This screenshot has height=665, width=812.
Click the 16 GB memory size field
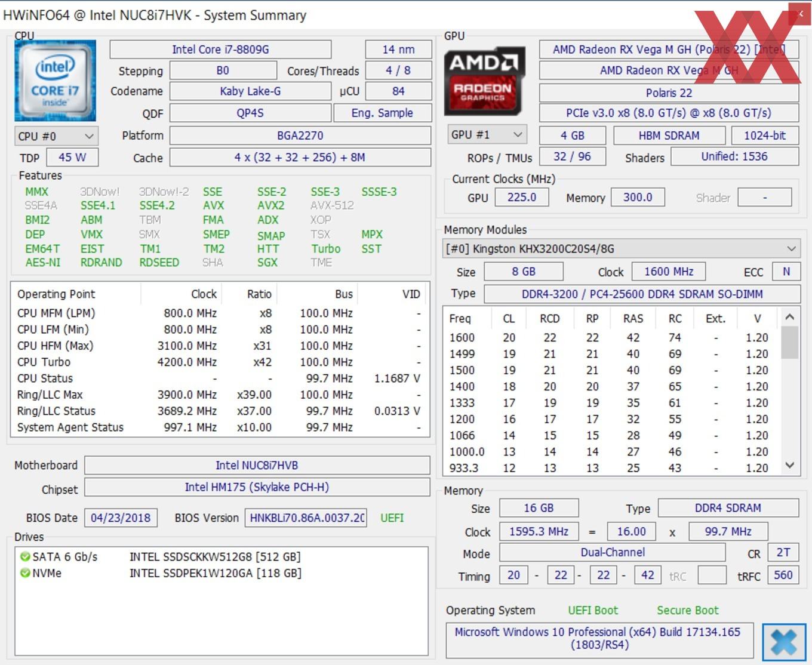click(x=539, y=508)
